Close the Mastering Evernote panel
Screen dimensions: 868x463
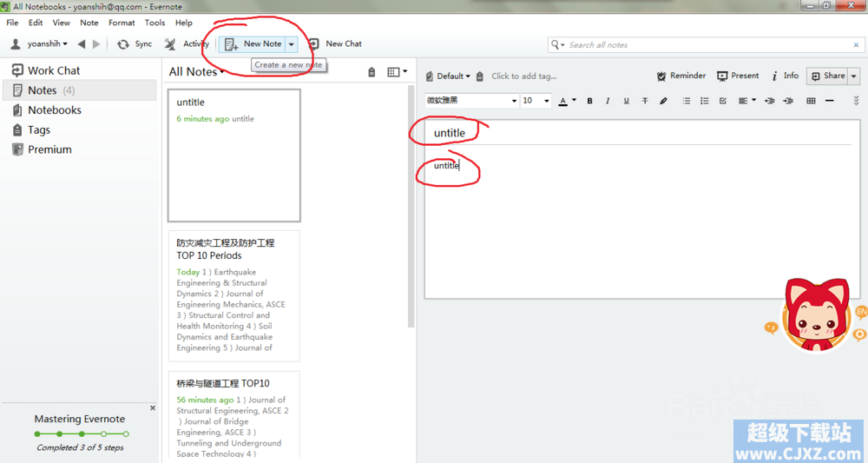pos(153,407)
